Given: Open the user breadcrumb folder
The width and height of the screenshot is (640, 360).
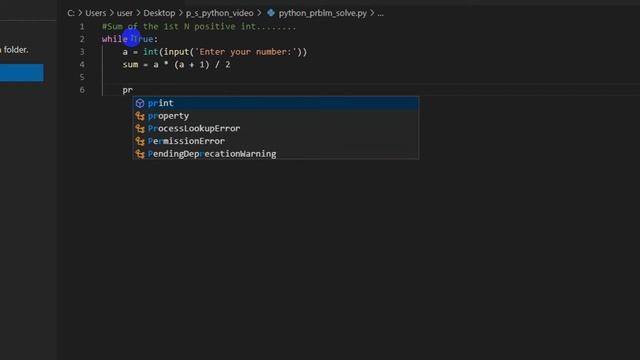Looking at the screenshot, I should tap(124, 13).
